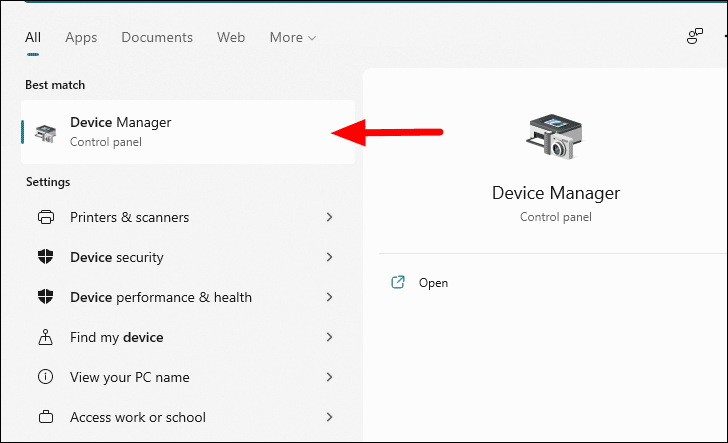Select the All search tab
Viewport: 728px width, 443px height.
click(x=33, y=37)
